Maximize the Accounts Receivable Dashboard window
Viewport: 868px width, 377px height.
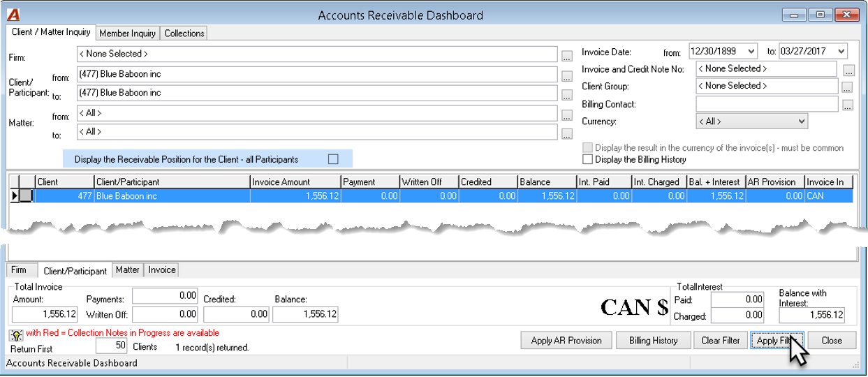(x=820, y=14)
